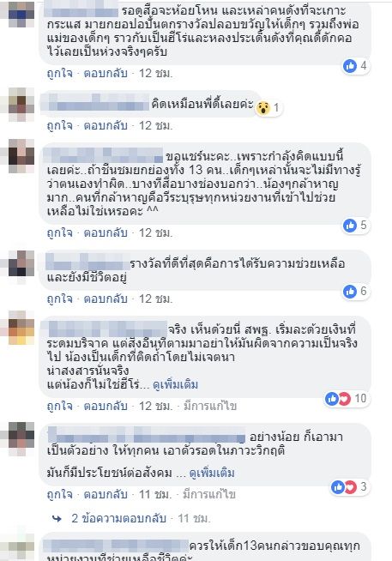
Task: Open the like reaction count showing 6
Action: point(355,291)
